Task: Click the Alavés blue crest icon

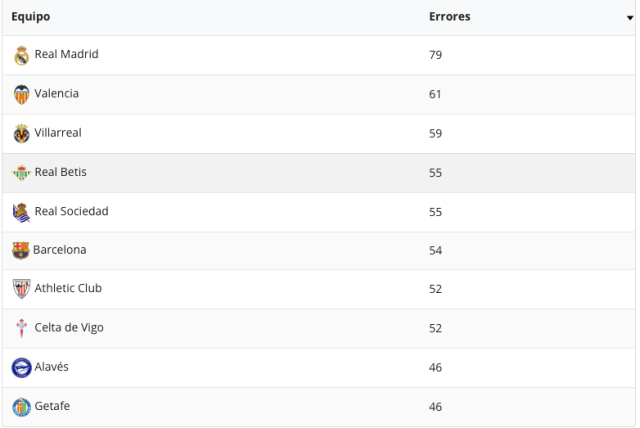Action: 22,368
